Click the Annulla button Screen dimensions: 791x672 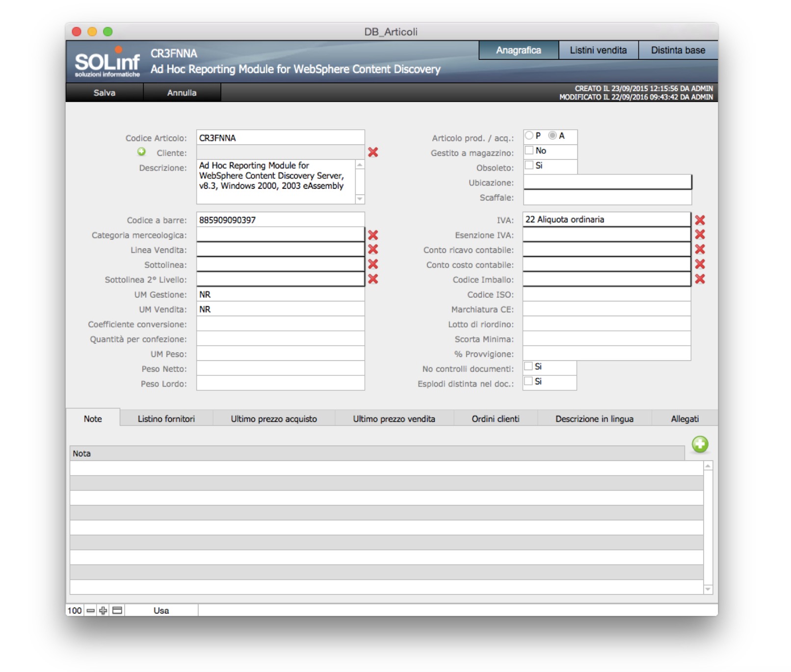pos(182,93)
